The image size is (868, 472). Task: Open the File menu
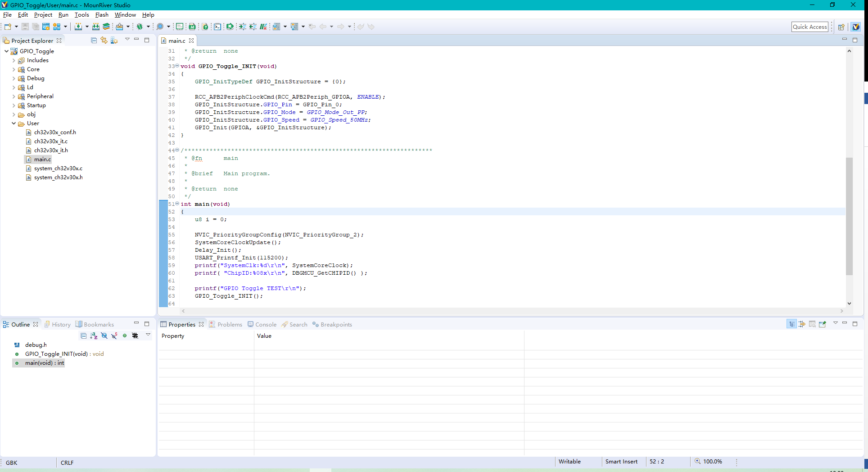pyautogui.click(x=7, y=15)
